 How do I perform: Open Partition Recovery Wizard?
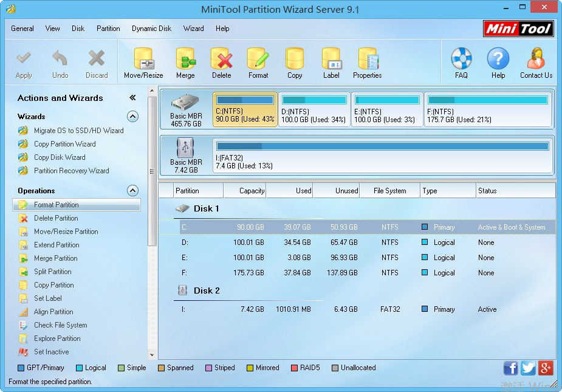[71, 171]
